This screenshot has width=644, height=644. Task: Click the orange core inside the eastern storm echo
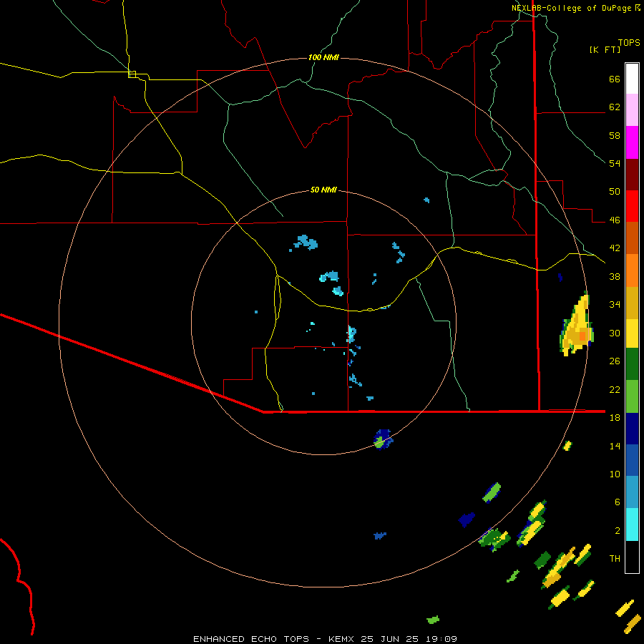tap(582, 336)
